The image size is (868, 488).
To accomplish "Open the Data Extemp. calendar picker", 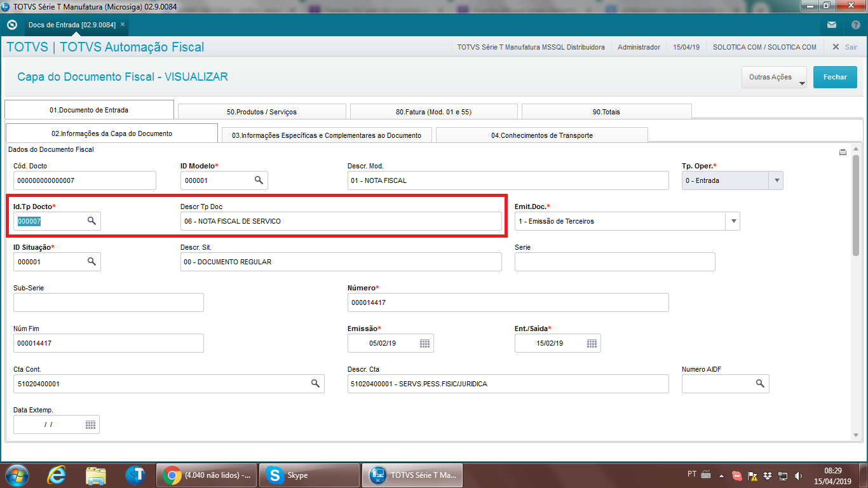I will [x=90, y=424].
